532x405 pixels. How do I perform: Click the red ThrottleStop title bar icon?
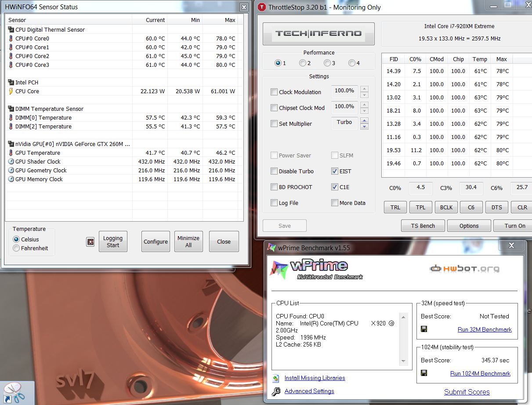click(262, 7)
